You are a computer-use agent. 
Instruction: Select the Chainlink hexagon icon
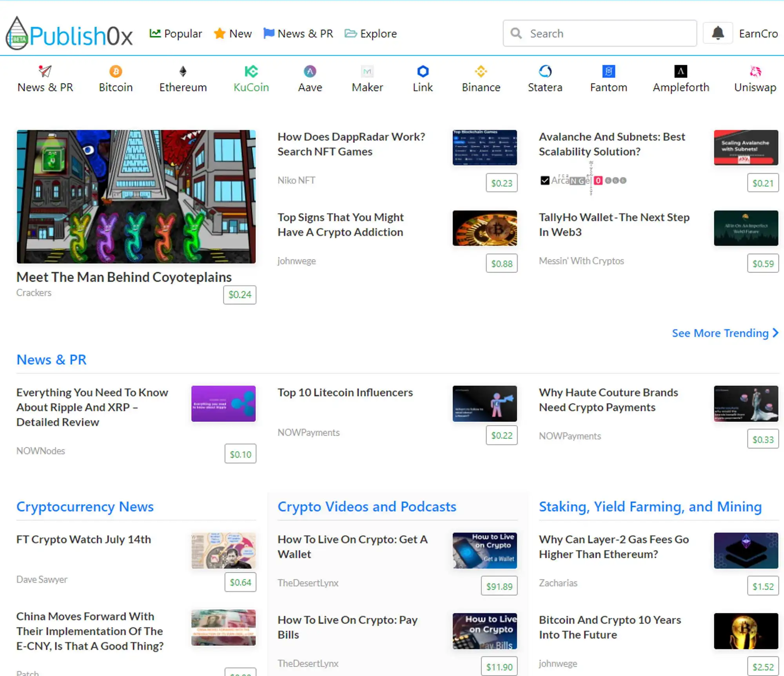tap(423, 71)
